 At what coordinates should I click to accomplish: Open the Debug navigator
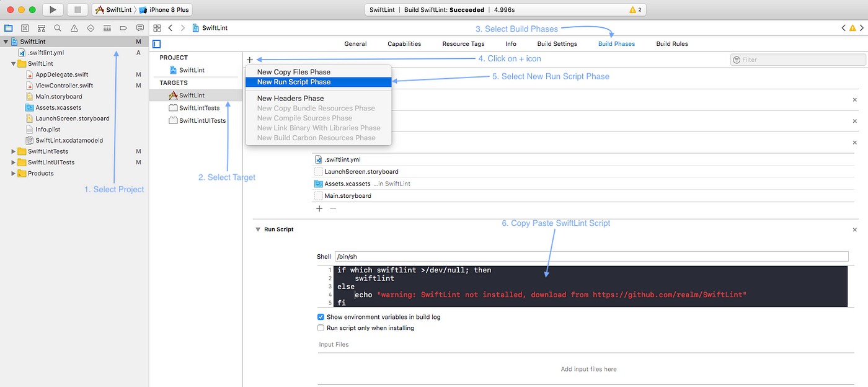pos(107,28)
